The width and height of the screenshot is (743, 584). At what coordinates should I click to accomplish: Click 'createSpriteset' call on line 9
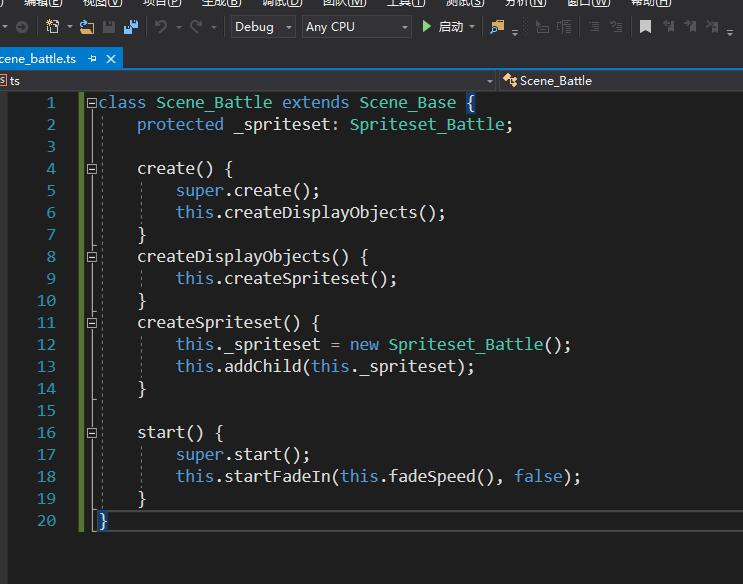pos(296,278)
